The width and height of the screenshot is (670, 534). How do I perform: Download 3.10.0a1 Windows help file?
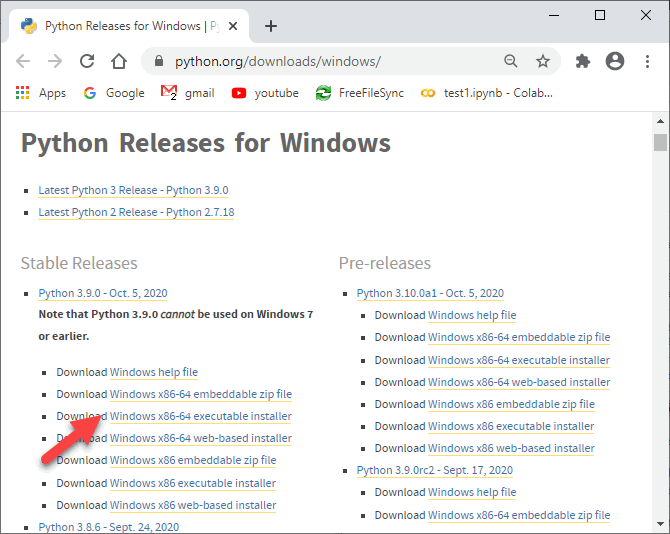472,315
